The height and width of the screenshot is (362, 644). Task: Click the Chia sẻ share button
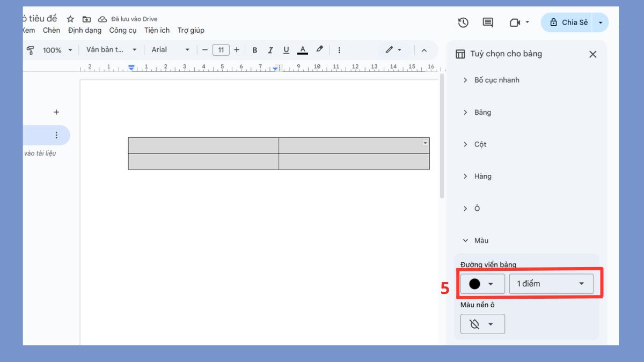[x=568, y=23]
